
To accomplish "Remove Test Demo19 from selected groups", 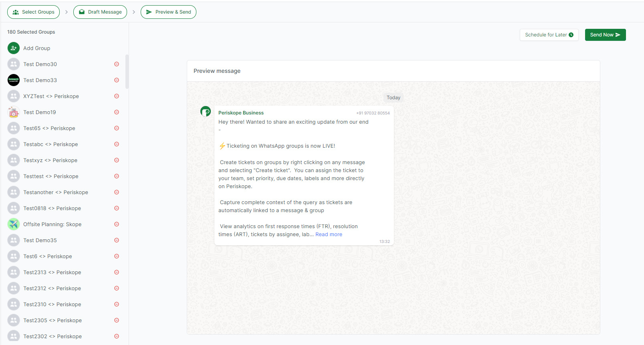I will click(x=117, y=112).
